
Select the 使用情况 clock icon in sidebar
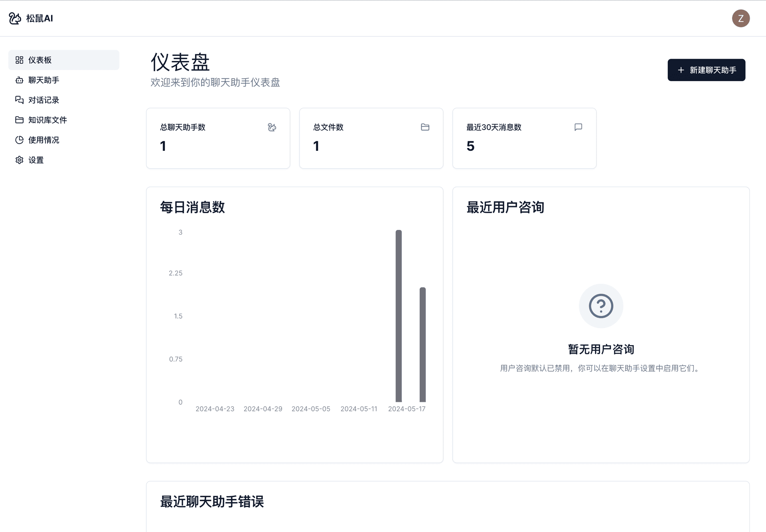(20, 140)
